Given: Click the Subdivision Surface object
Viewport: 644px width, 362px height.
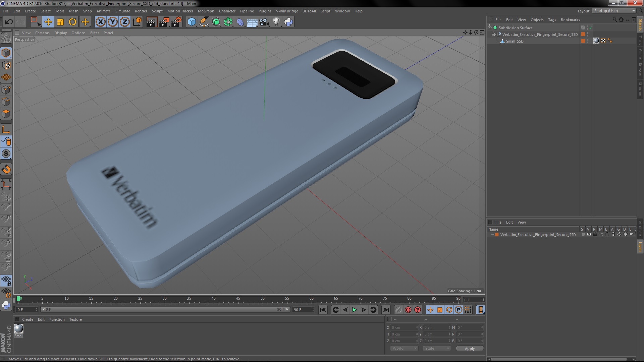Looking at the screenshot, I should tap(515, 27).
